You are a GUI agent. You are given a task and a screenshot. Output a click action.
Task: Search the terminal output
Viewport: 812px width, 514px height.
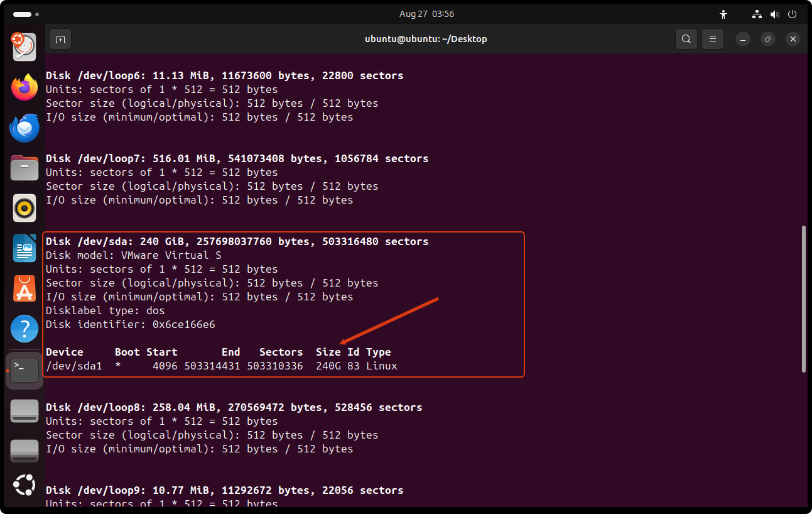(x=686, y=39)
